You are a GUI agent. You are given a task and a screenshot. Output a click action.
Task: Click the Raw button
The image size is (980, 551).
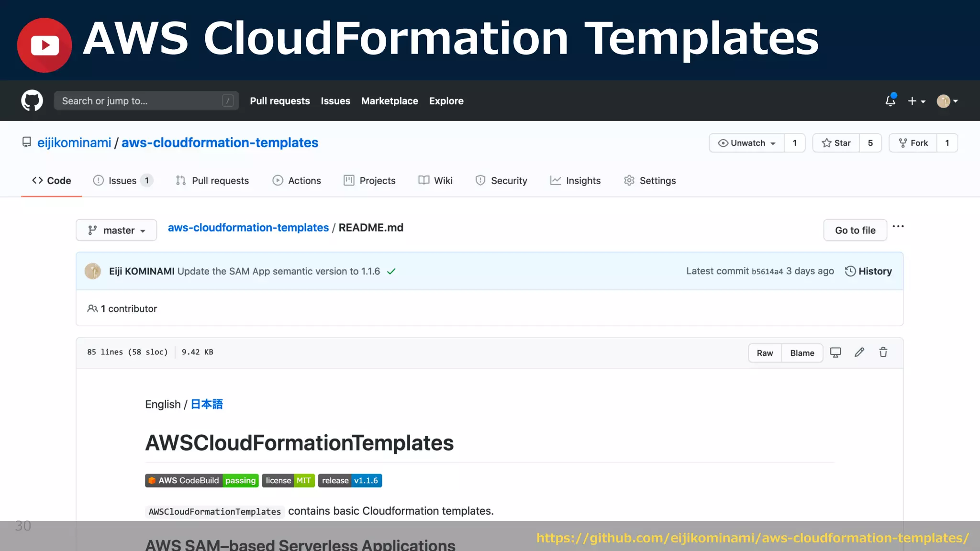click(x=765, y=353)
